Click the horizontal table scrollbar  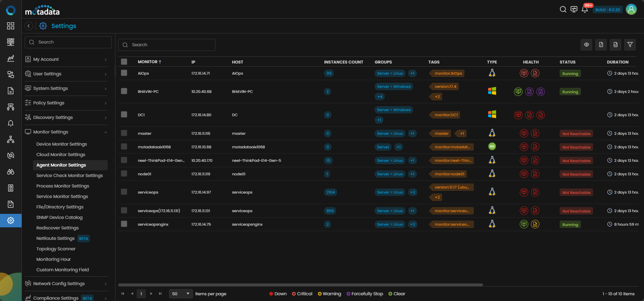[300, 285]
